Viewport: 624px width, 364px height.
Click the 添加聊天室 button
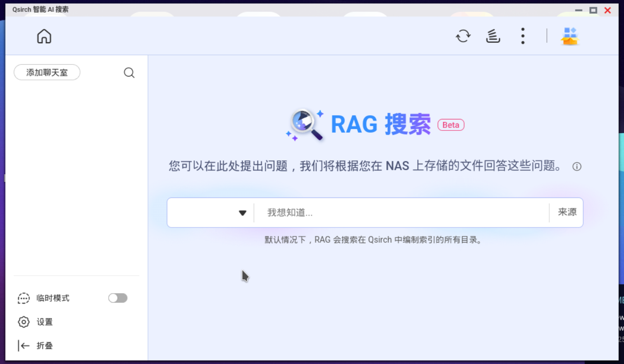point(47,72)
